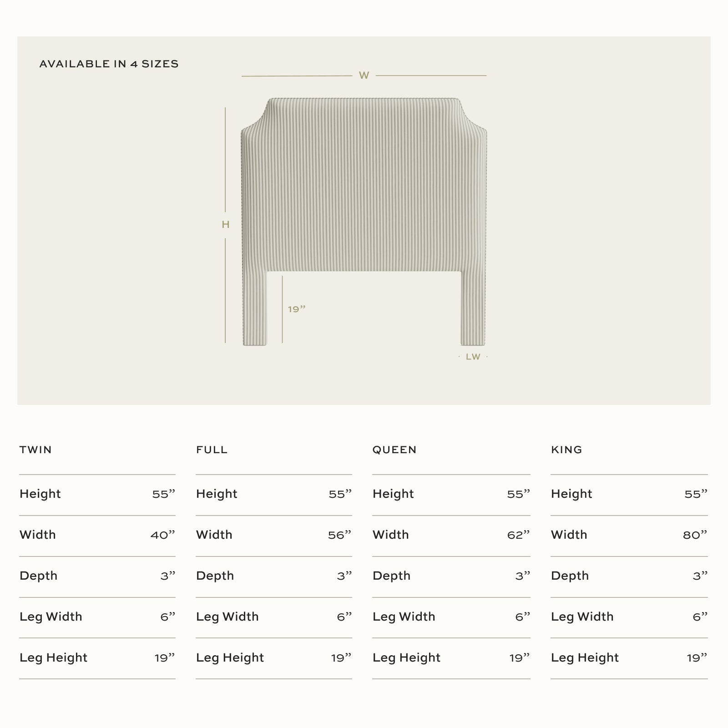Screen dimensions: 728x728
Task: Click the King width value of 80”
Action: [695, 535]
